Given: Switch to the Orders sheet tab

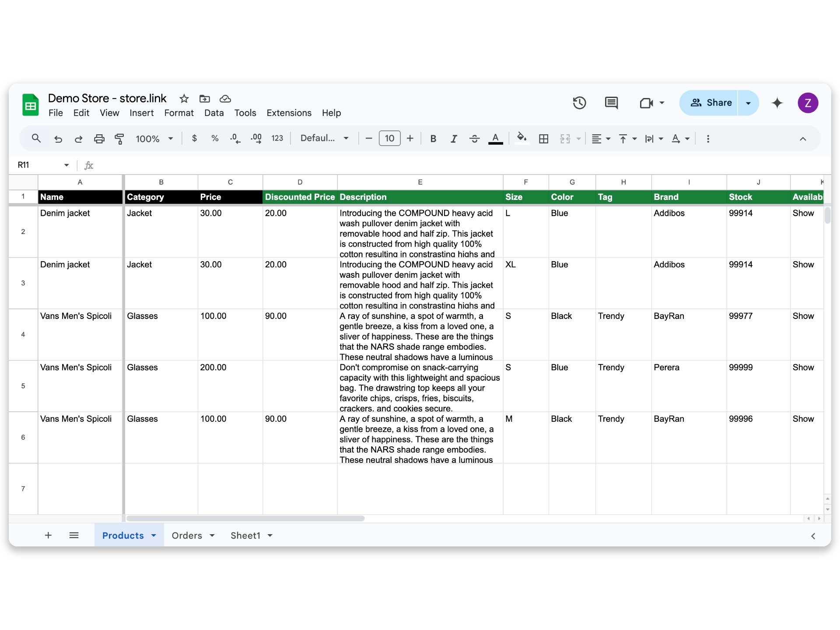Looking at the screenshot, I should (x=187, y=535).
